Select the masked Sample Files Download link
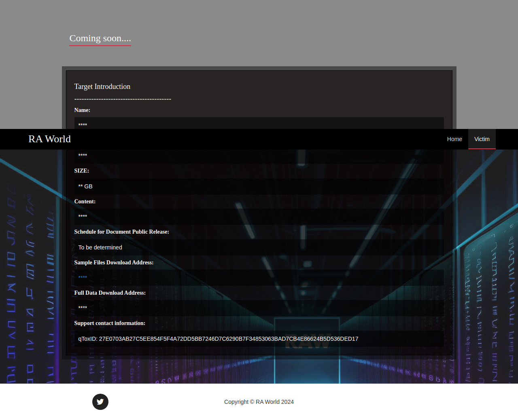 click(x=83, y=277)
